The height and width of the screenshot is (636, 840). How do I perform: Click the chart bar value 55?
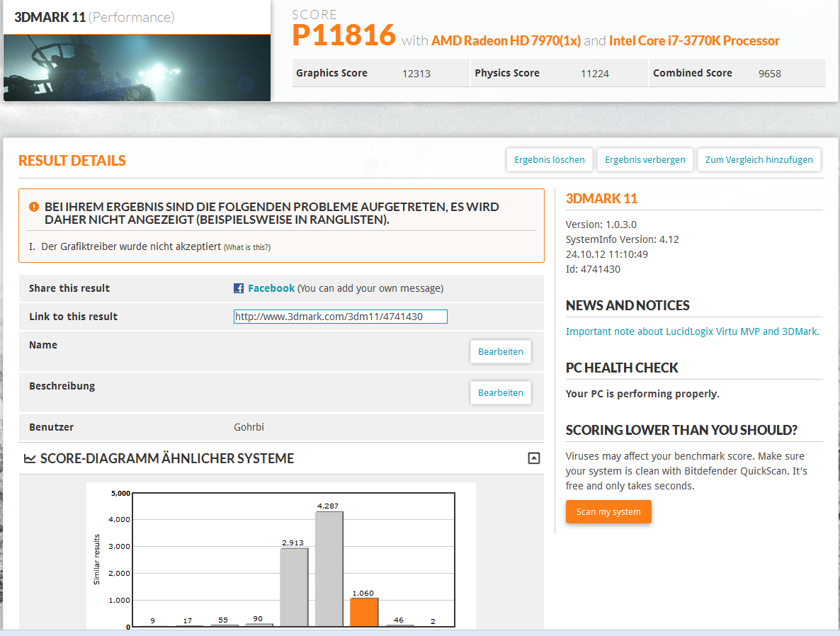pyautogui.click(x=223, y=620)
